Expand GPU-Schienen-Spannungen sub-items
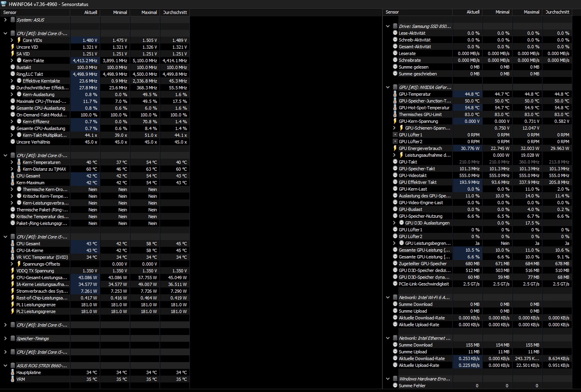581x392 pixels. click(394, 128)
